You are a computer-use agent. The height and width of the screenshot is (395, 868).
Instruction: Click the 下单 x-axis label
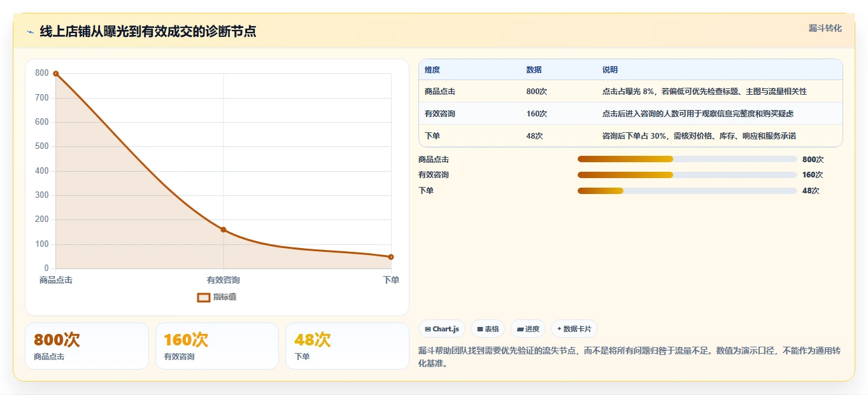(x=391, y=280)
